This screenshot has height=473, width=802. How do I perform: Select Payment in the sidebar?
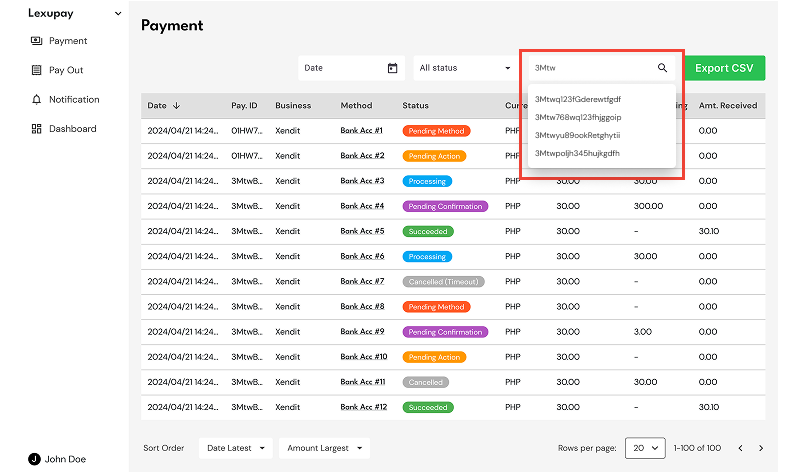point(68,41)
